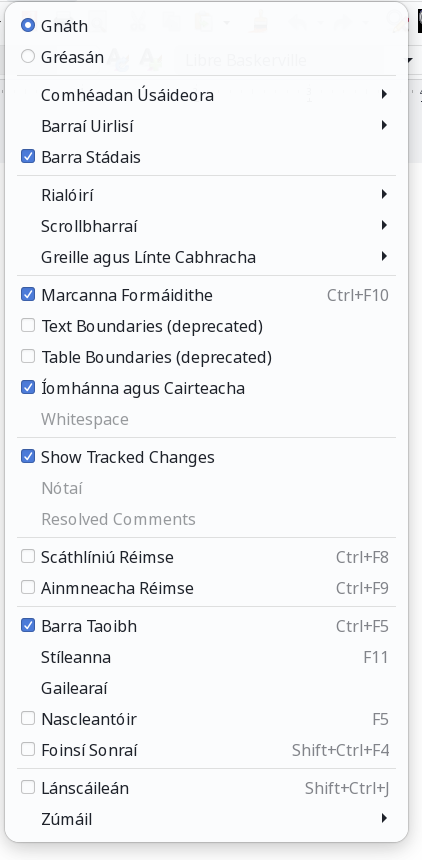
Task: Open Greille agus Línte Cabhracha submenu
Action: [206, 257]
